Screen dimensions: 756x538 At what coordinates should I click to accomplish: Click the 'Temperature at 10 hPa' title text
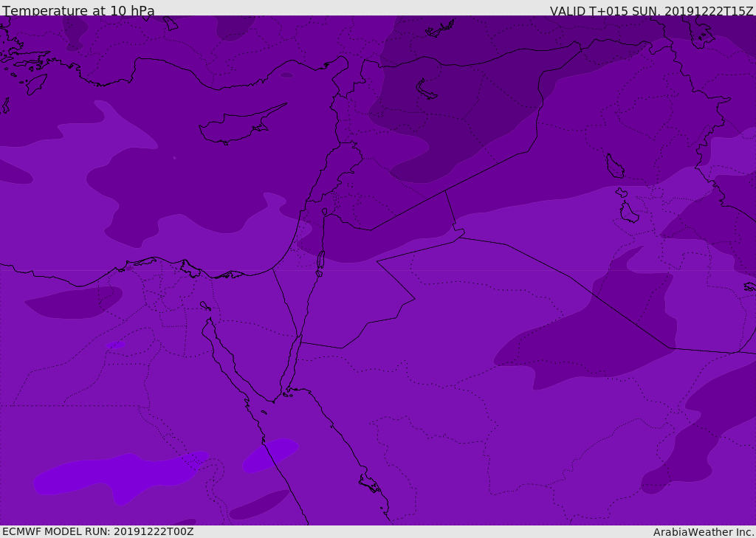click(78, 10)
